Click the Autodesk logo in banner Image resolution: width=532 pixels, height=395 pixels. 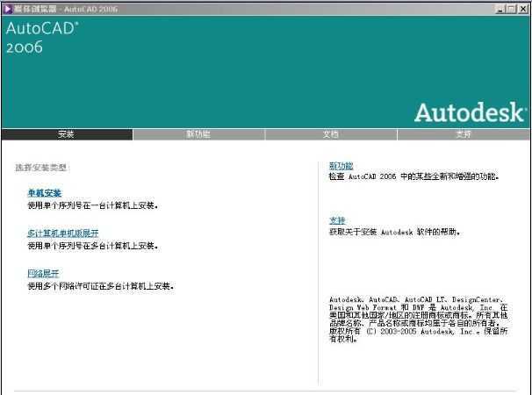471,112
